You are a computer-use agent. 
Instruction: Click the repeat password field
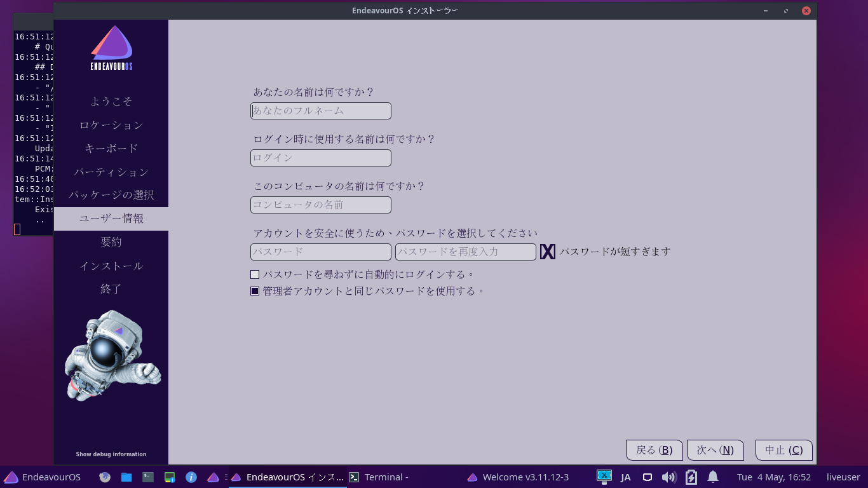(x=466, y=252)
